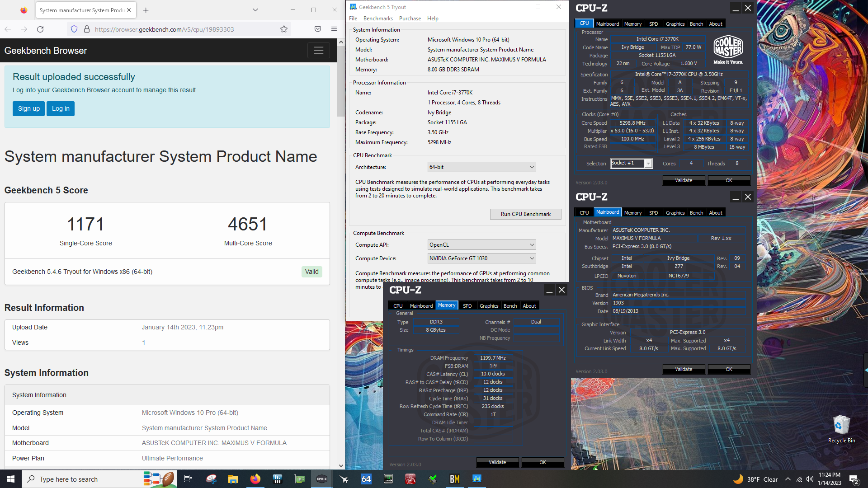The image size is (868, 488).
Task: Switch to CPU tab in bottom CPU-Z Memory window
Action: coord(398,306)
